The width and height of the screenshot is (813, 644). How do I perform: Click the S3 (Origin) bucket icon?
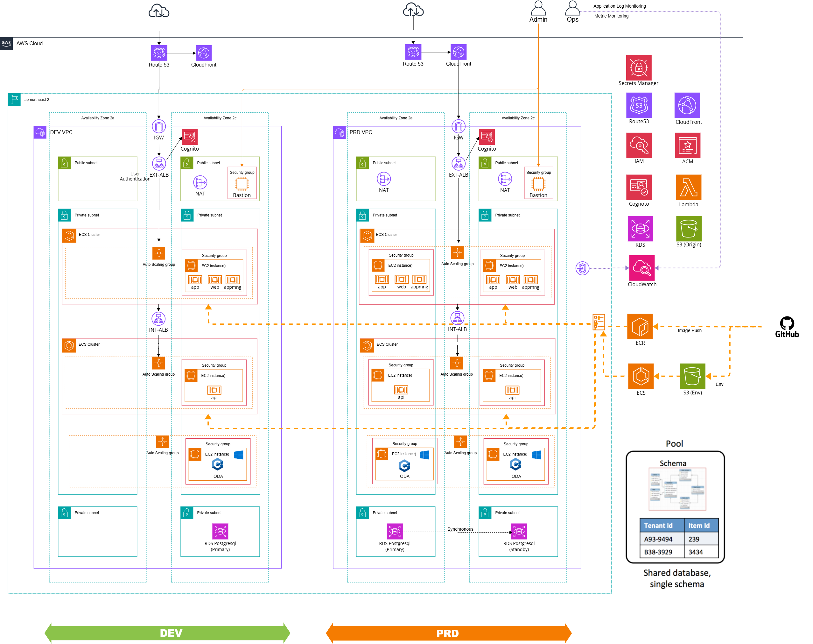point(689,229)
